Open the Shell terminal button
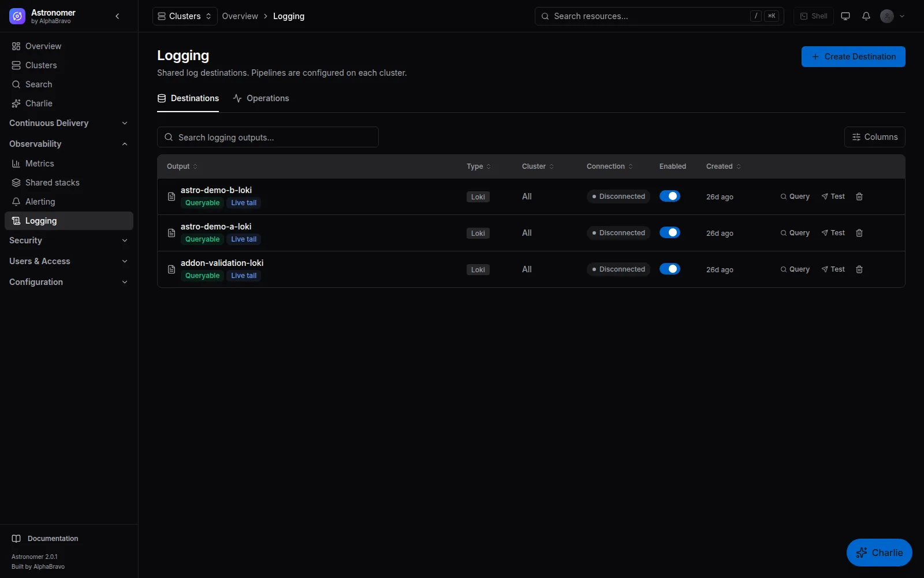 [x=814, y=16]
